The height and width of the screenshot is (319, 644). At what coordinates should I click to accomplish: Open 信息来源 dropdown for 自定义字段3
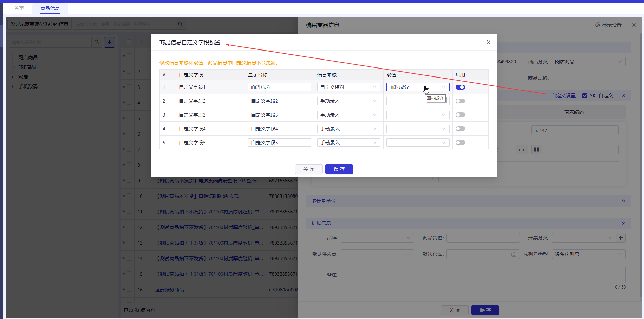click(x=349, y=115)
